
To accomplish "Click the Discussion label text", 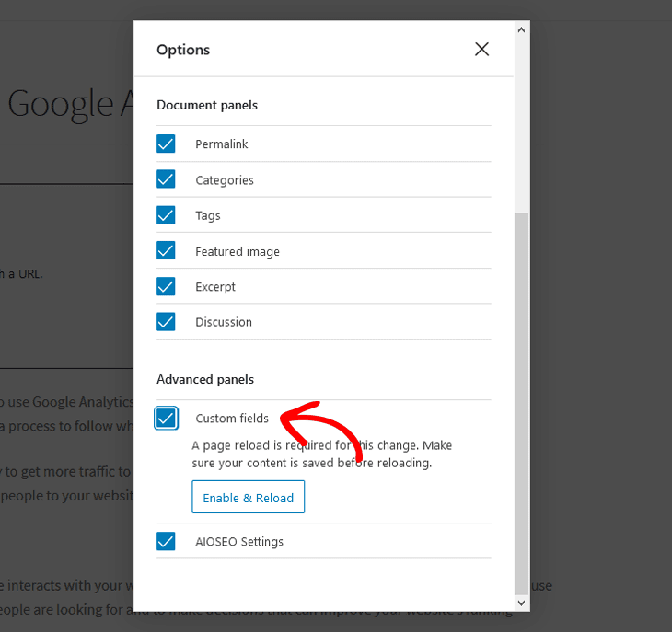I will (x=224, y=322).
